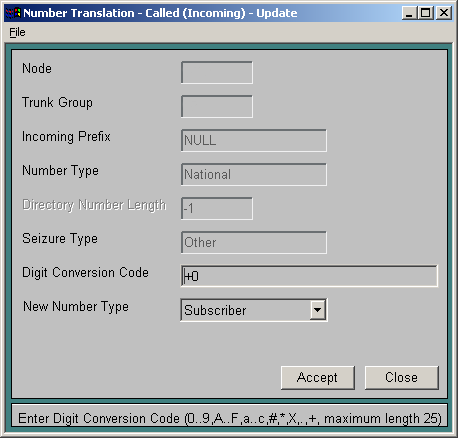Click the Trunk Group label
The image size is (458, 438).
[x=57, y=103]
